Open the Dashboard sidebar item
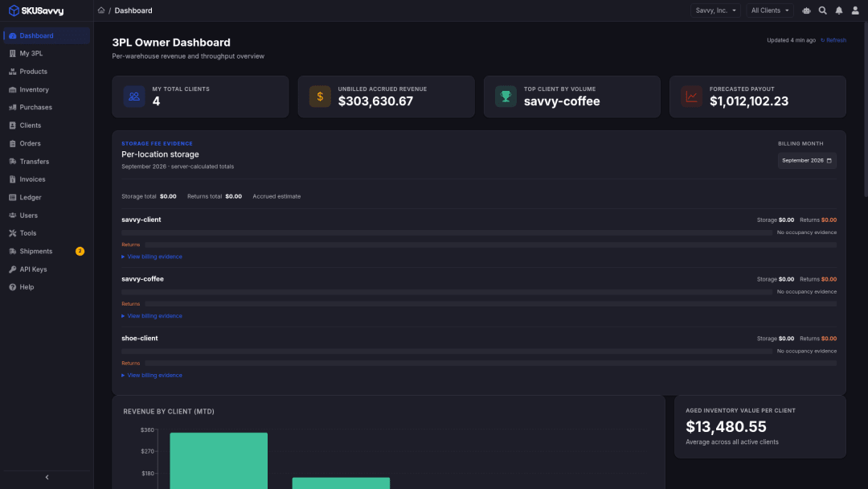 [x=47, y=35]
